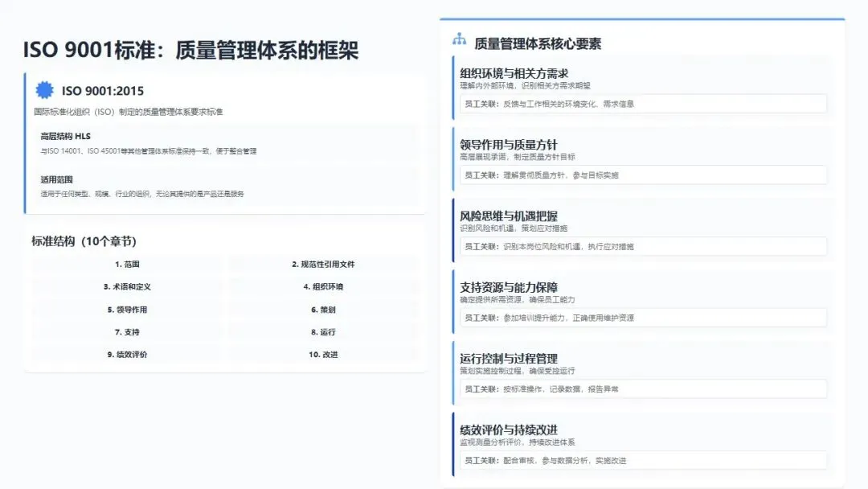The height and width of the screenshot is (489, 868).
Task: Select chapter cell 7. 支持
Action: click(x=127, y=332)
